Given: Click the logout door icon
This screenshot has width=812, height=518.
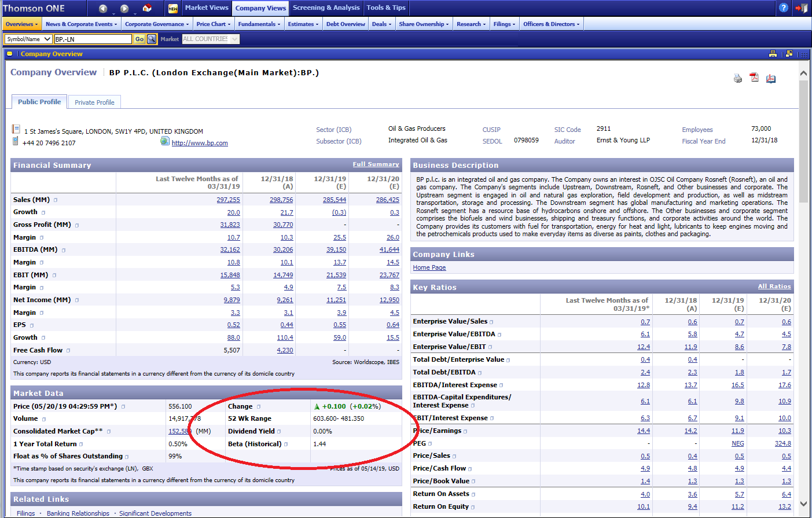Looking at the screenshot, I should click(801, 8).
